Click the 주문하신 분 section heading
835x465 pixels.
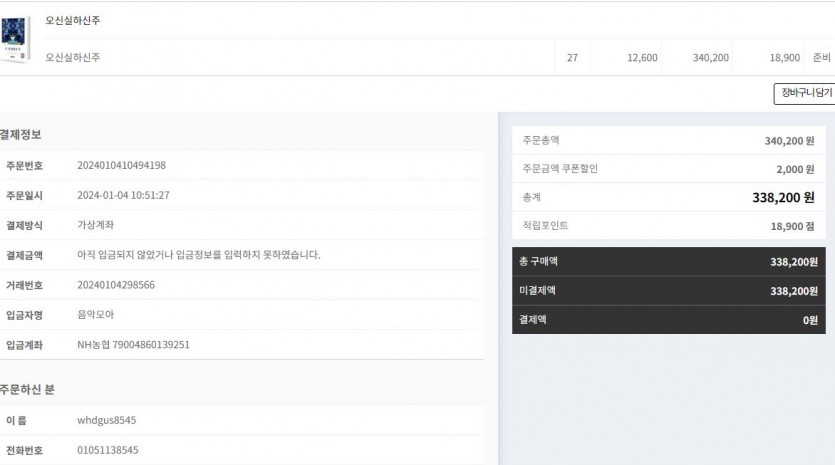click(27, 389)
